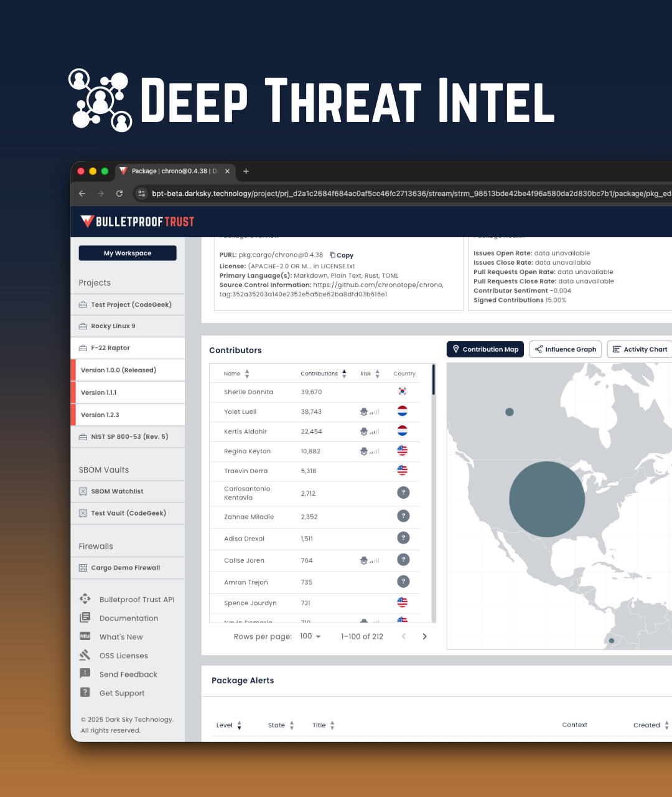Click risk indicator for Kertis Aldahir

370,432
